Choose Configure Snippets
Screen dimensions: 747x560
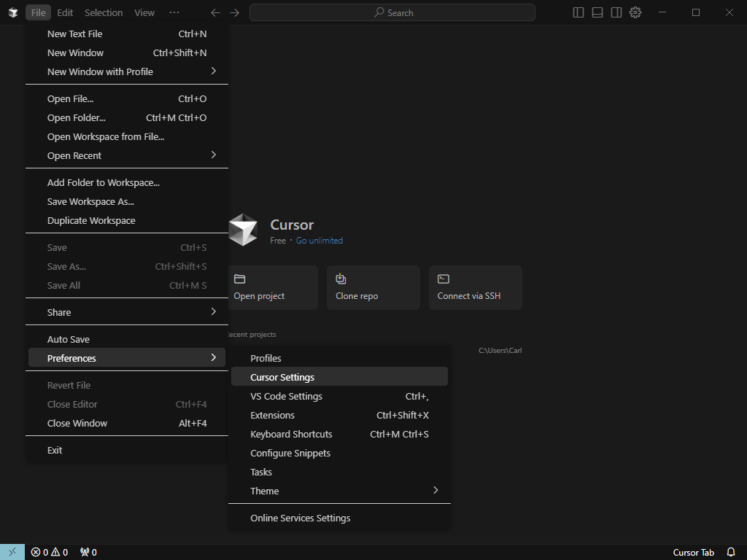coord(339,454)
